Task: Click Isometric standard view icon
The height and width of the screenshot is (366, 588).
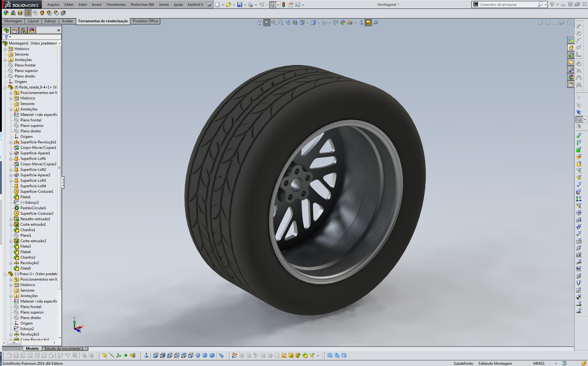Action: [198, 355]
